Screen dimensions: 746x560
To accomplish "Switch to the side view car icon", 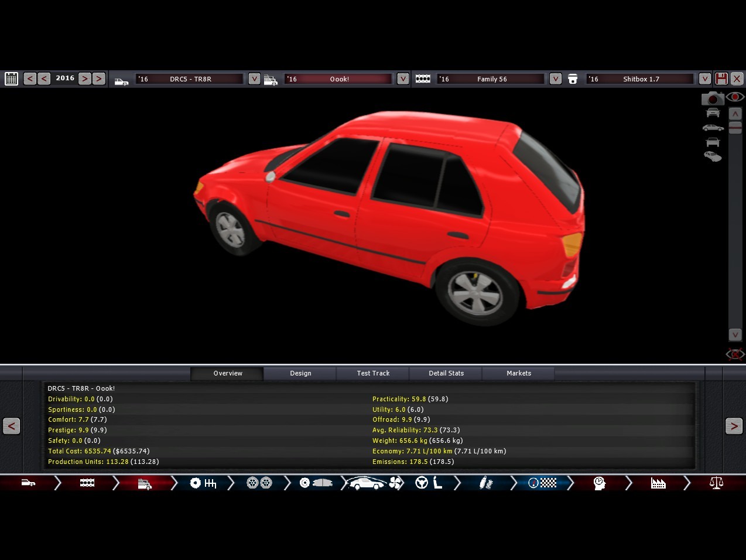I will pyautogui.click(x=713, y=128).
